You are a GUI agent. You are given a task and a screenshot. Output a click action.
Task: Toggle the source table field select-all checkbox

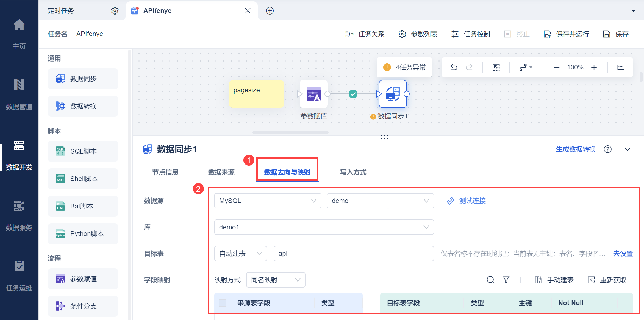pyautogui.click(x=223, y=303)
